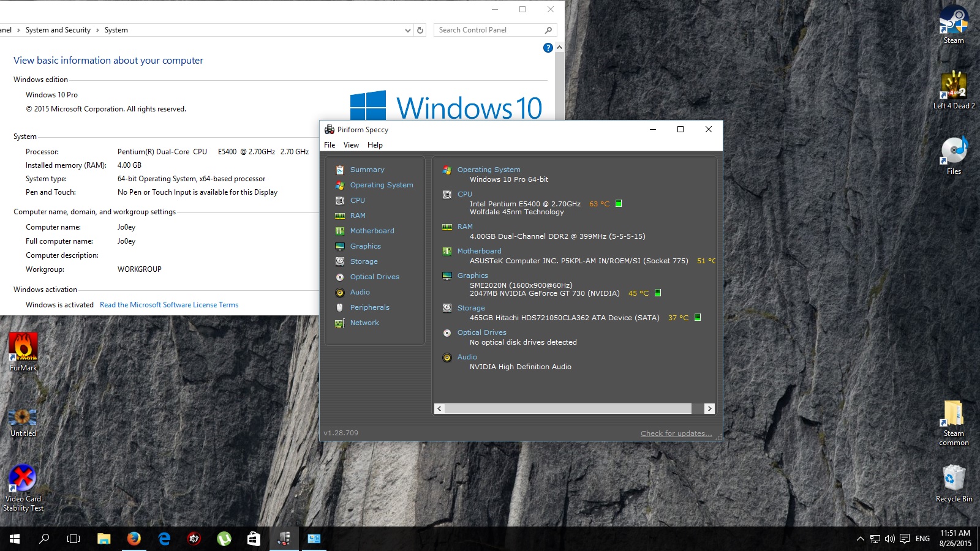The width and height of the screenshot is (980, 551).
Task: Expand the address bar history dropdown
Action: coord(408,30)
